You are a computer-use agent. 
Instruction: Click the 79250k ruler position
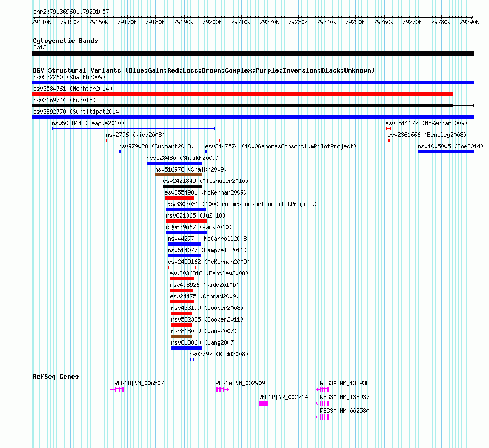tap(355, 22)
